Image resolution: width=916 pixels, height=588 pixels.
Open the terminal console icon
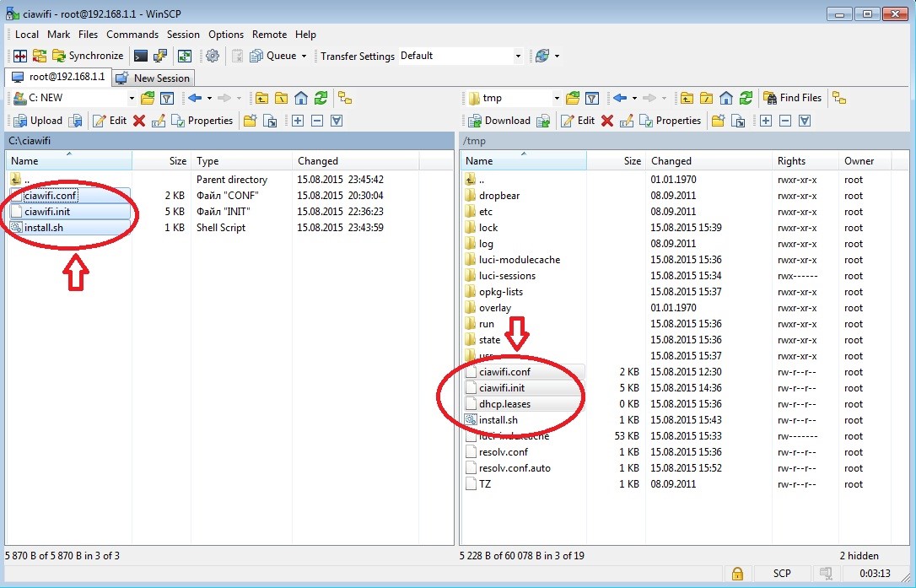pyautogui.click(x=140, y=56)
